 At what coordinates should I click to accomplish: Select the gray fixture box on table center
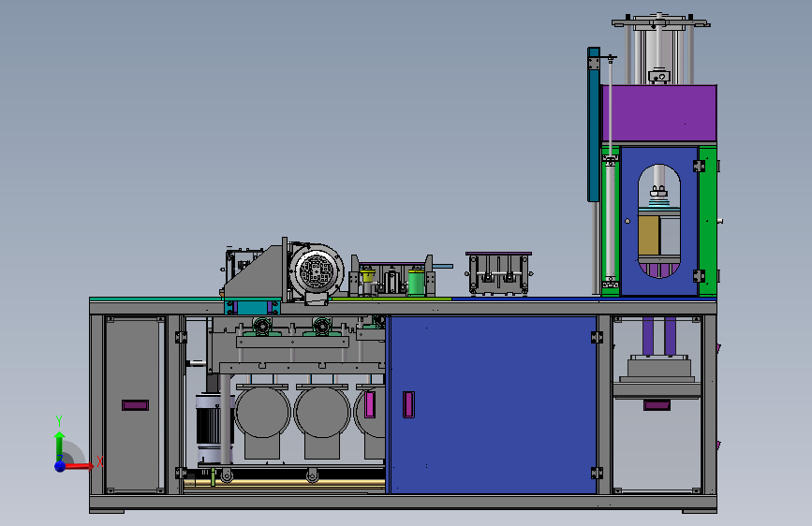(498, 274)
